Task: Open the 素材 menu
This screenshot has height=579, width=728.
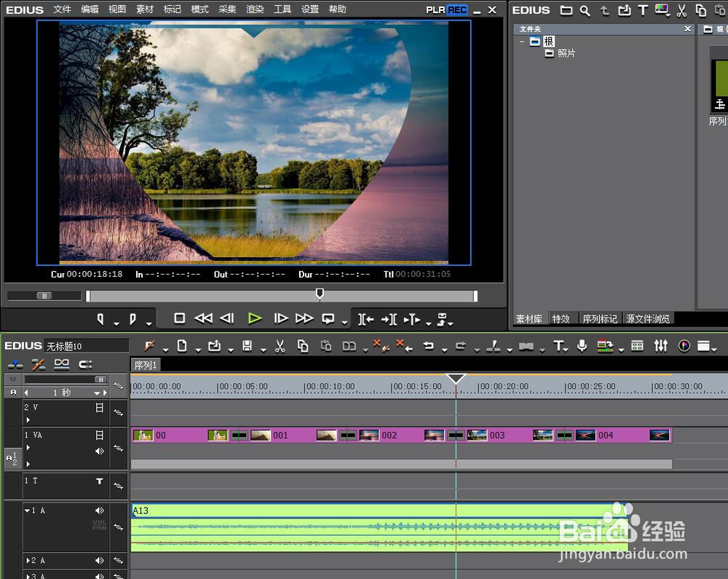Action: tap(144, 9)
